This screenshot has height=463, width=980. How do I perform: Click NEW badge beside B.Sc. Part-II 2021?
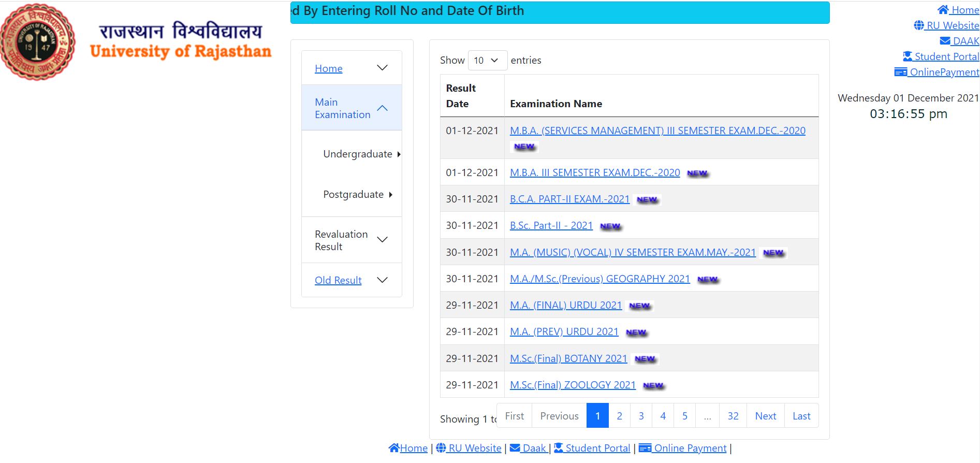click(x=610, y=226)
